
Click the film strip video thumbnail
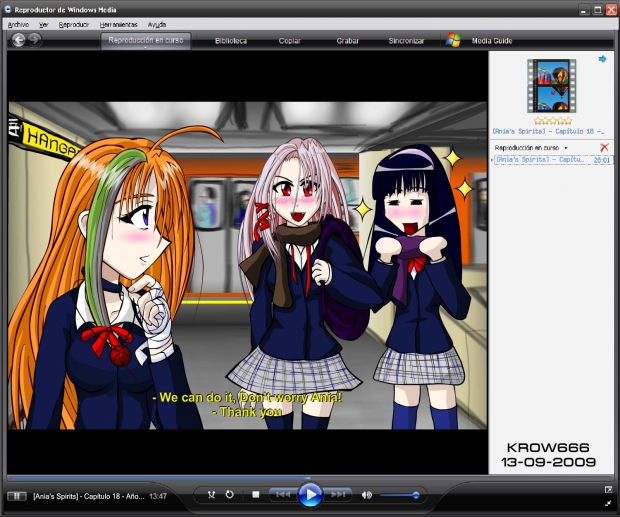point(552,86)
